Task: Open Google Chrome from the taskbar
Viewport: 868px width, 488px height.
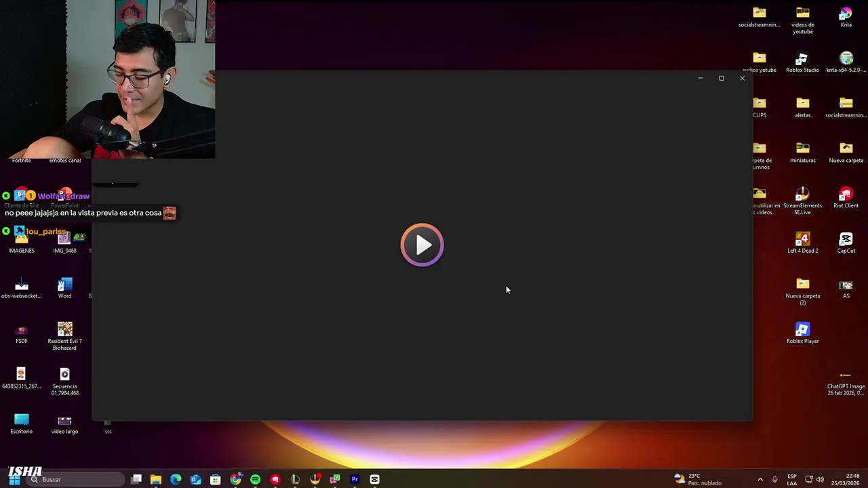Action: 235,479
